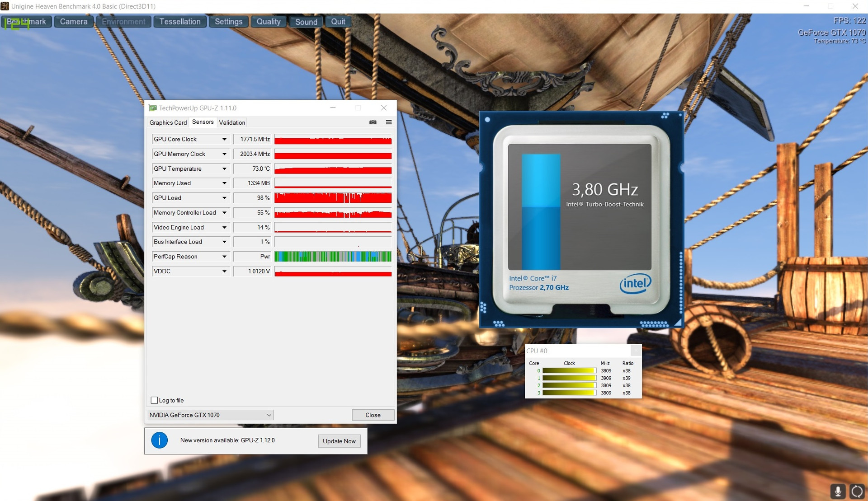Open the VDDC sensor dropdown

(x=224, y=272)
